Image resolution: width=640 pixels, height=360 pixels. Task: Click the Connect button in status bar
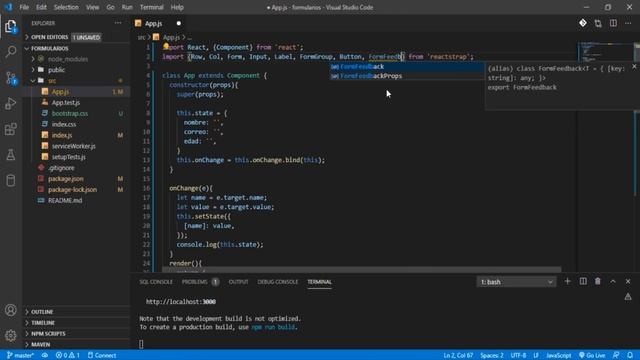tap(102, 355)
